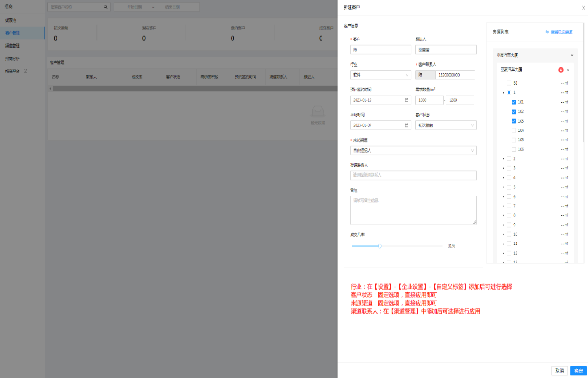Click the 成交几率 slider handle

coord(380,246)
